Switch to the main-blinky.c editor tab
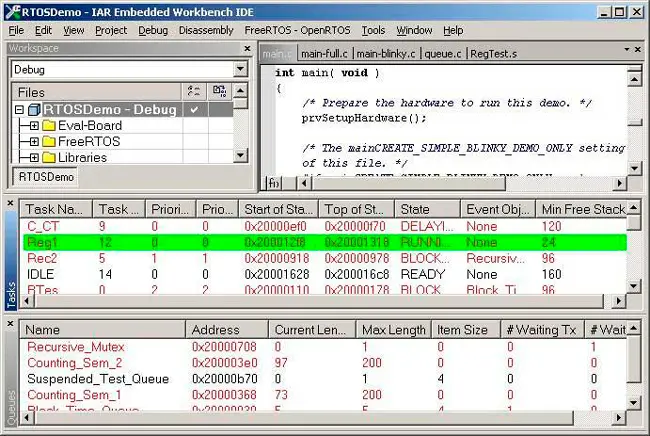The width and height of the screenshot is (650, 436). [387, 52]
